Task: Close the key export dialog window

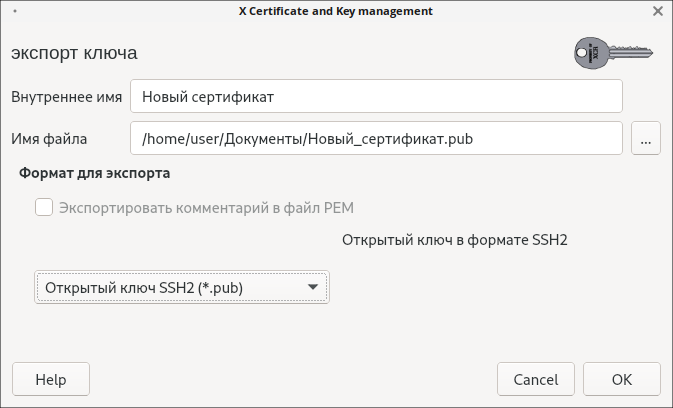Action: pyautogui.click(x=657, y=12)
